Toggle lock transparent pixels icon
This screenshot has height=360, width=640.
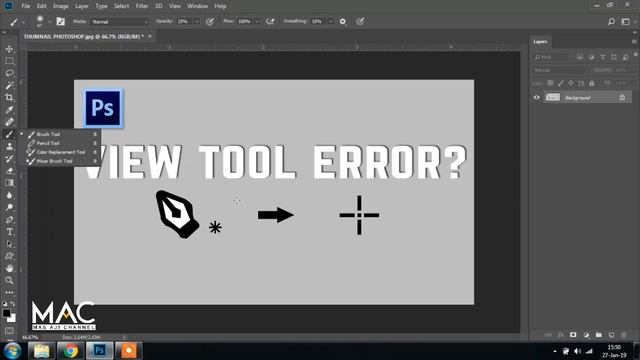point(550,83)
